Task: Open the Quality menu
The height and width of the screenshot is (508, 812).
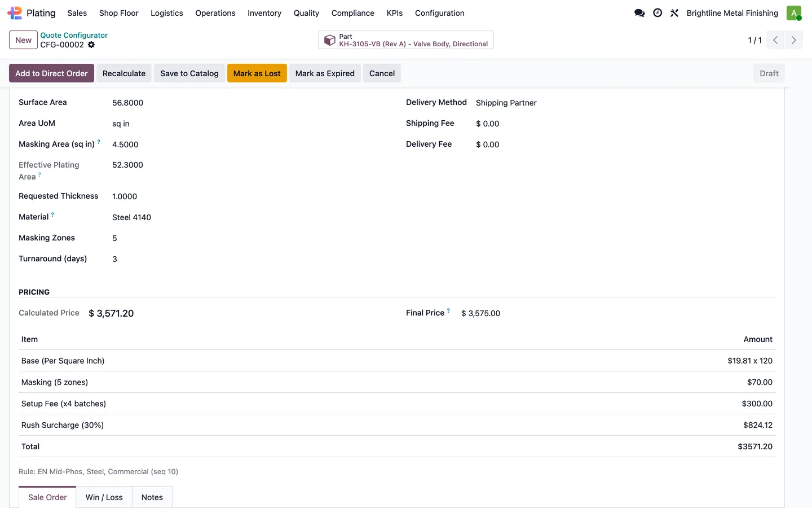Action: click(x=306, y=13)
